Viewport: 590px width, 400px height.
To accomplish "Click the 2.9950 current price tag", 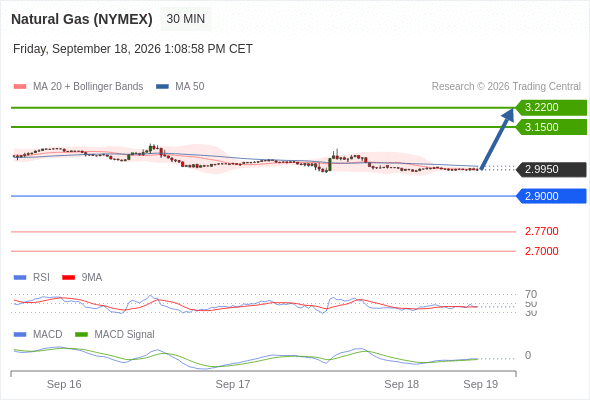I will (x=551, y=169).
